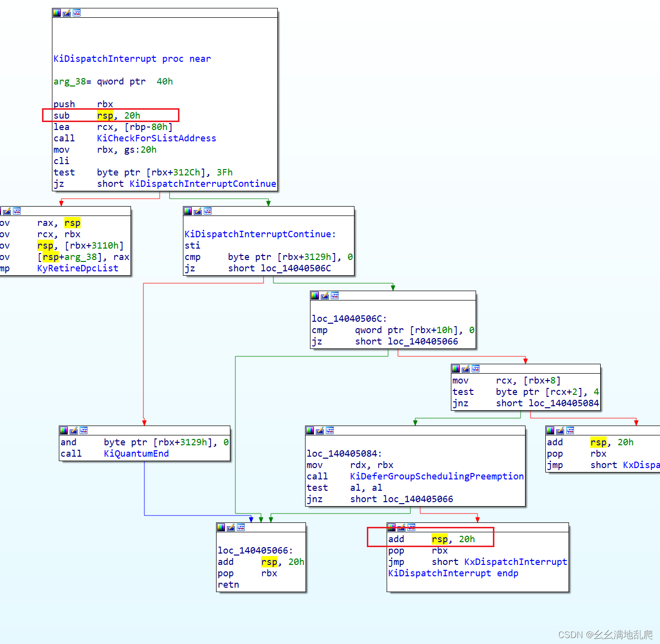660x644 pixels.
Task: Click 'arg_38= qword ptr 40h' line
Action: click(x=113, y=82)
